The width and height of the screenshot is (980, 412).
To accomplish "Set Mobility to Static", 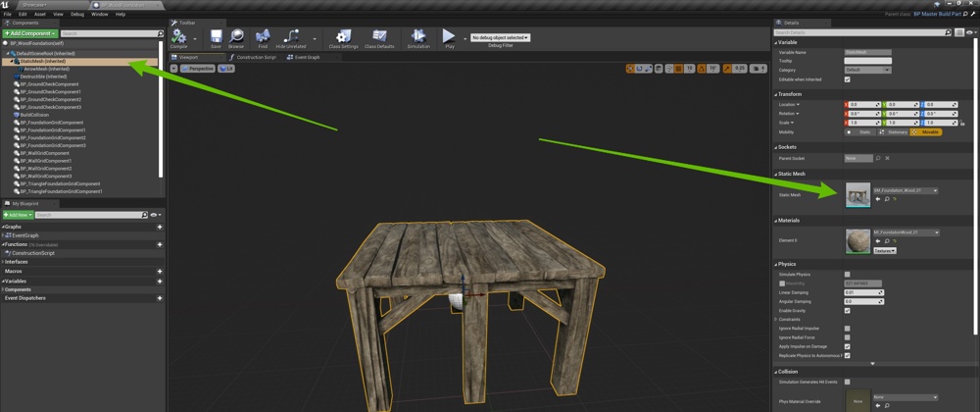I will [x=859, y=131].
